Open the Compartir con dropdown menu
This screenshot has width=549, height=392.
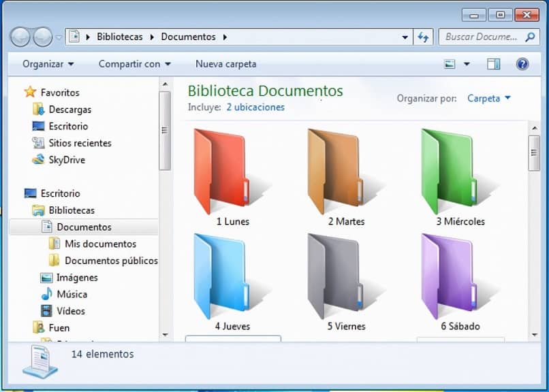point(135,64)
